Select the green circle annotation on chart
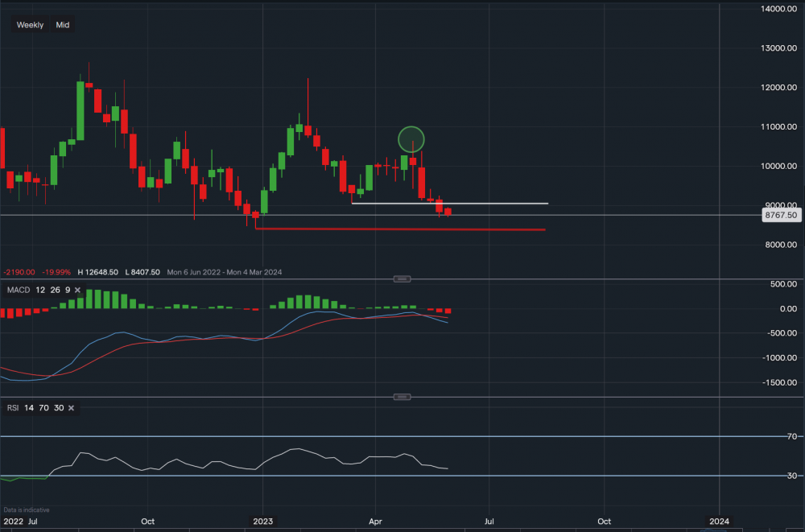Image resolution: width=805 pixels, height=532 pixels. [x=411, y=138]
